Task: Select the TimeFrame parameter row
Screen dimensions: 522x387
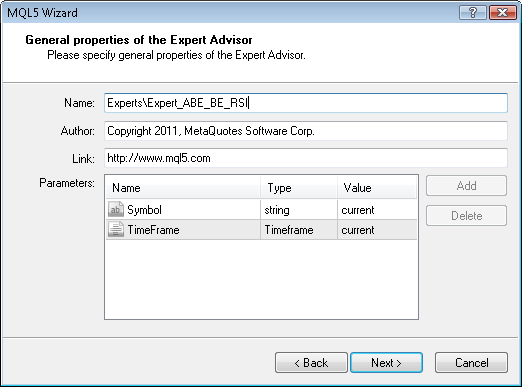Action: point(261,230)
